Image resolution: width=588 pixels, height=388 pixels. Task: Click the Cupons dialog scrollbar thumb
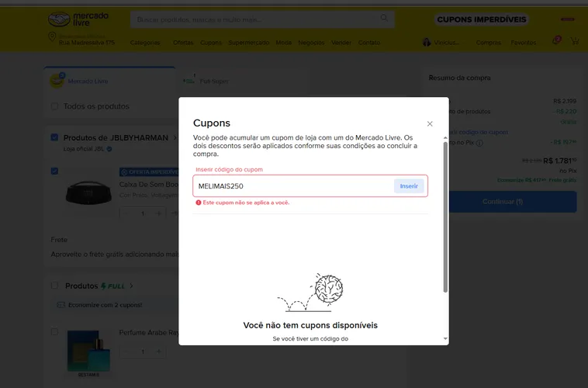coord(445,217)
